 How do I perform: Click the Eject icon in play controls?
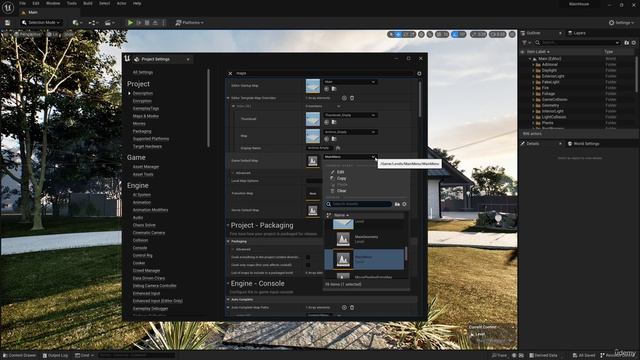click(x=155, y=23)
